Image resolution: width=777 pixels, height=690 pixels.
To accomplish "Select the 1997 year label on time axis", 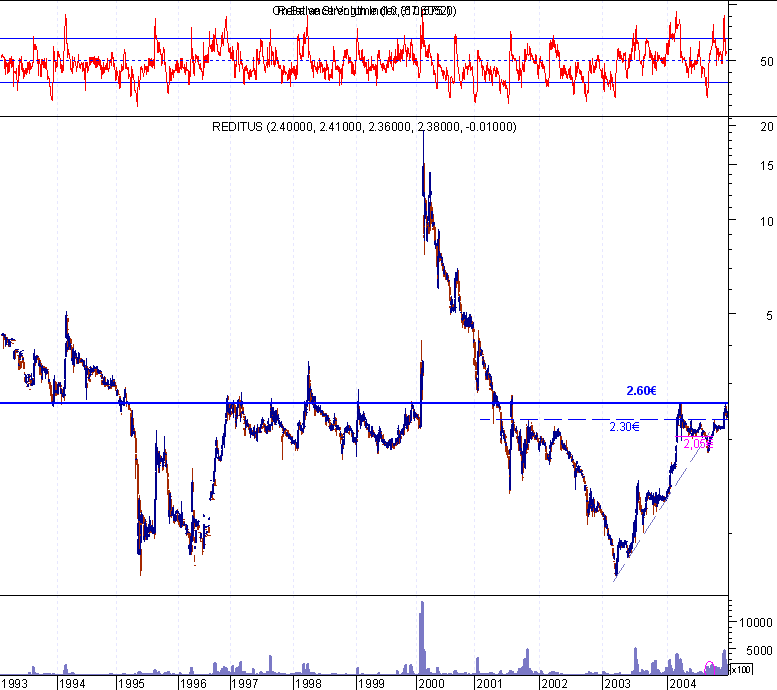I will click(245, 684).
